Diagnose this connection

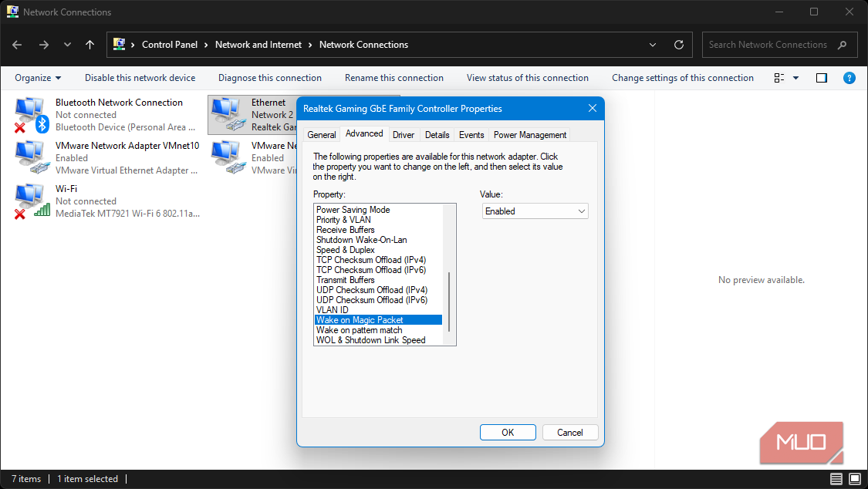pyautogui.click(x=269, y=78)
